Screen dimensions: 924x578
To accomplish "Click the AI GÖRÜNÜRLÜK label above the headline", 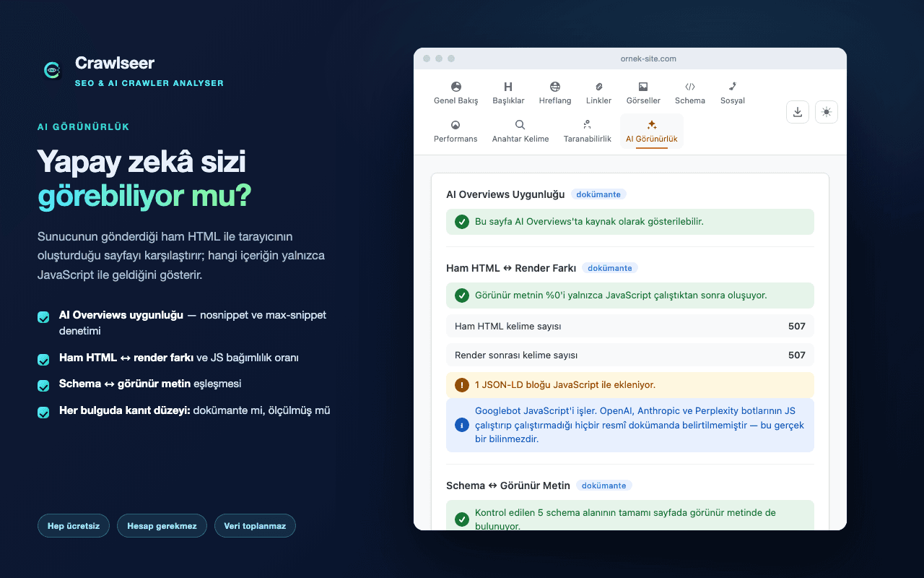I will [x=83, y=126].
